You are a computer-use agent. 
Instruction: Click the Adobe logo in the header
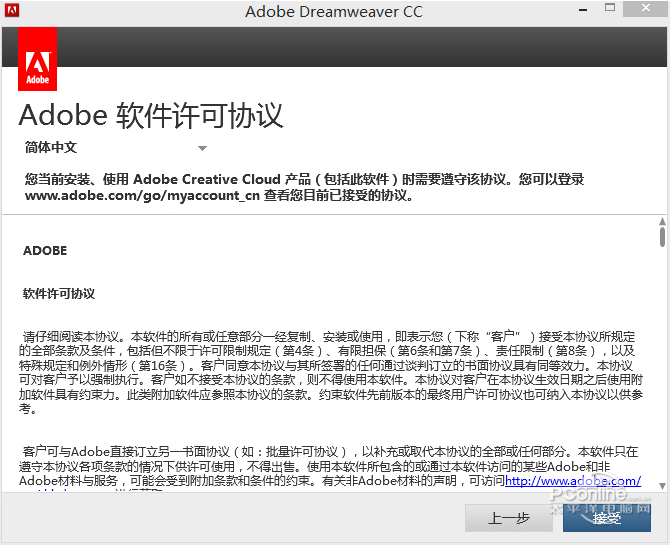(x=38, y=59)
